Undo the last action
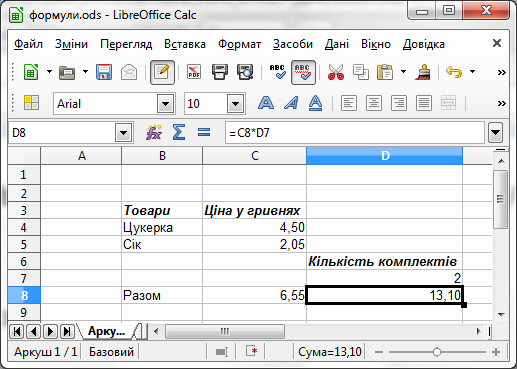This screenshot has width=517, height=369. 454,72
